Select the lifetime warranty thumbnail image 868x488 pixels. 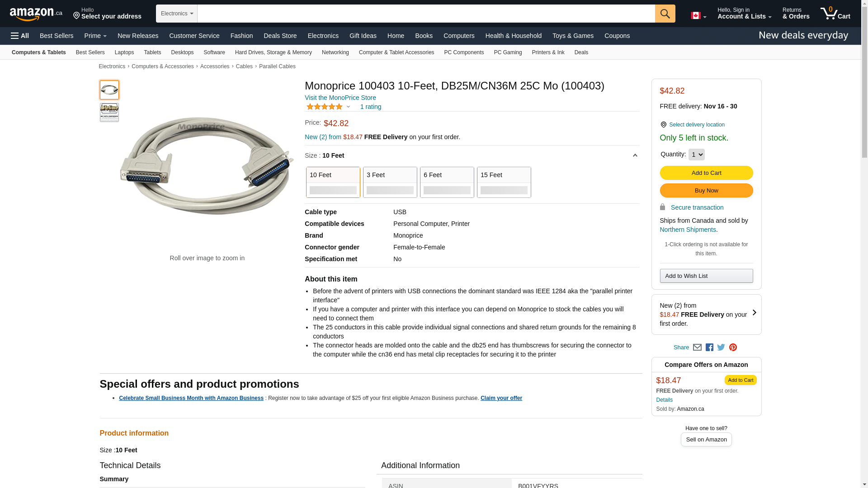click(x=109, y=113)
